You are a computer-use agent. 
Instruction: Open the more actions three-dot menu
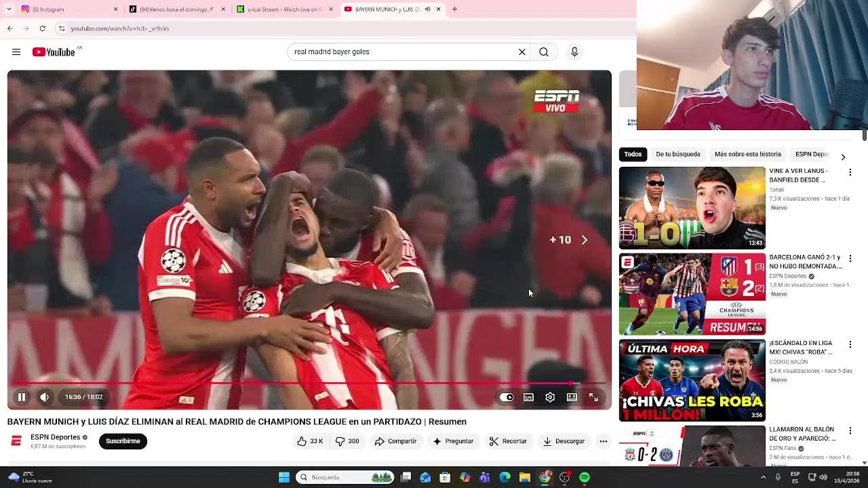603,441
